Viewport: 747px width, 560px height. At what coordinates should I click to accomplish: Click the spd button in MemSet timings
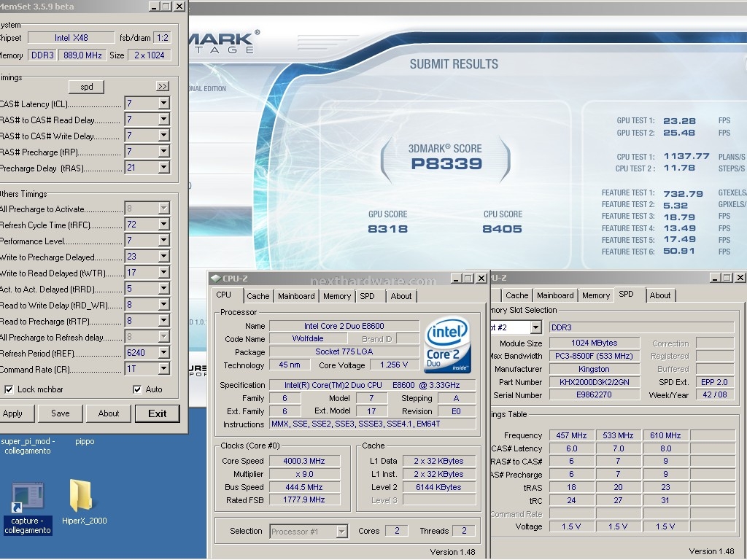(x=86, y=87)
